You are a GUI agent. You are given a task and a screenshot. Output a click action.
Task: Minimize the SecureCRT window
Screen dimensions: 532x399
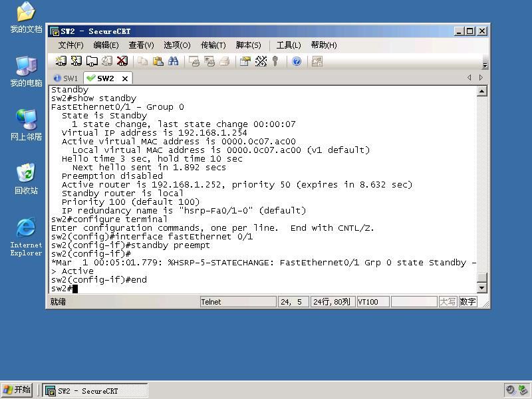(x=459, y=31)
